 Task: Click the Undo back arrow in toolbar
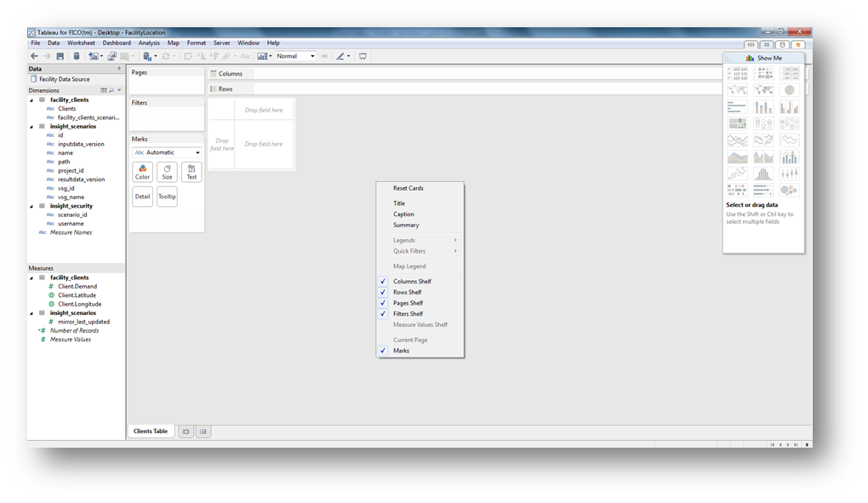(x=34, y=56)
